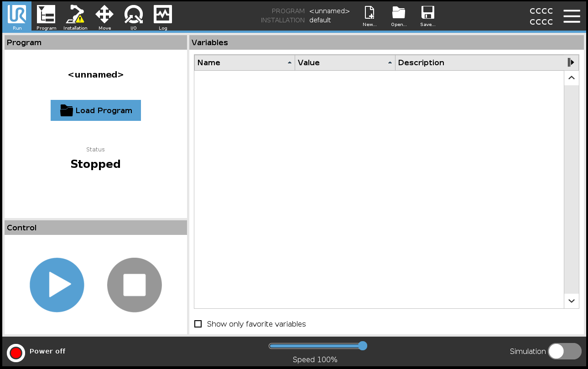The height and width of the screenshot is (369, 588).
Task: Click the Load Program button
Action: point(96,110)
